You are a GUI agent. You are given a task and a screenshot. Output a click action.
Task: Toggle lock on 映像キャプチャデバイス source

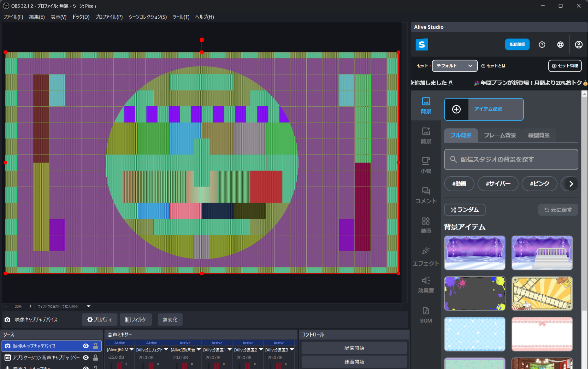(x=96, y=346)
